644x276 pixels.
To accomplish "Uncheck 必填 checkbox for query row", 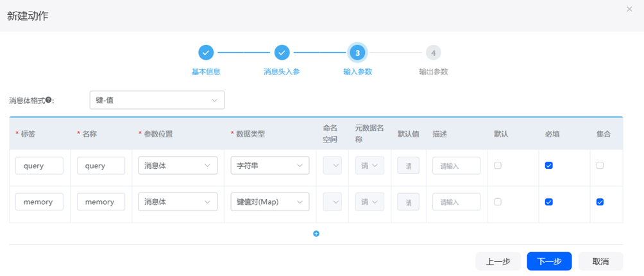I will 548,166.
